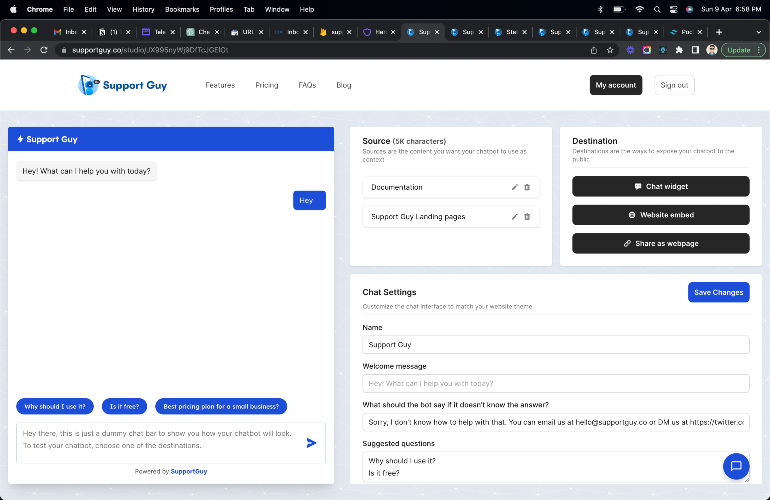Open the Bookmarks menu in menu bar
The height and width of the screenshot is (500, 770).
(182, 9)
